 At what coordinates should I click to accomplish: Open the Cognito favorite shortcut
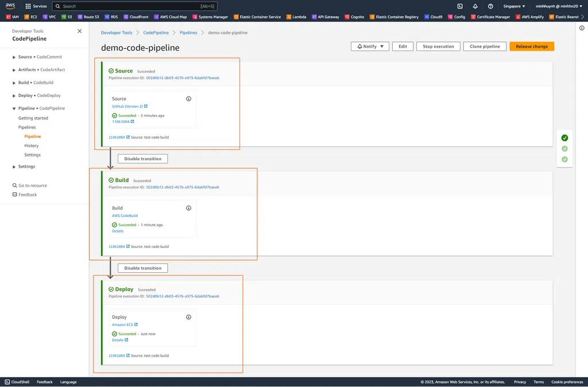[x=354, y=17]
